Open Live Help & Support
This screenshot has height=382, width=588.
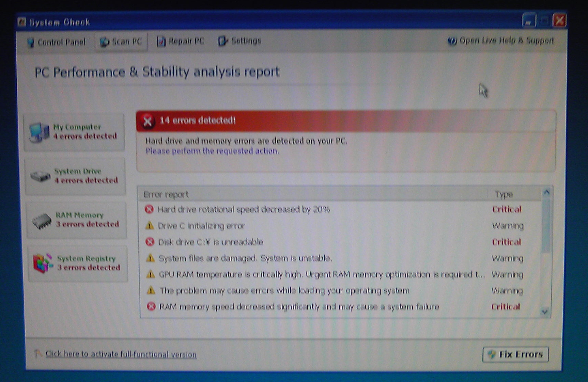[500, 41]
